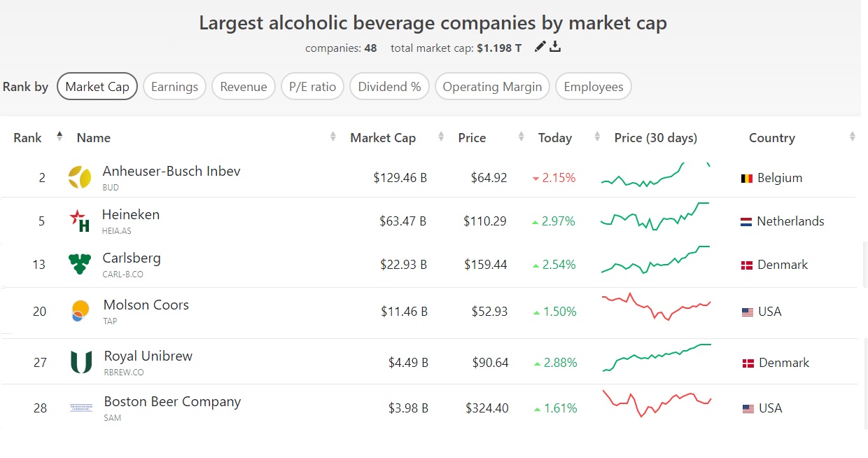Image resolution: width=868 pixels, height=458 pixels.
Task: Click the $90.64 price value
Action: 490,363
